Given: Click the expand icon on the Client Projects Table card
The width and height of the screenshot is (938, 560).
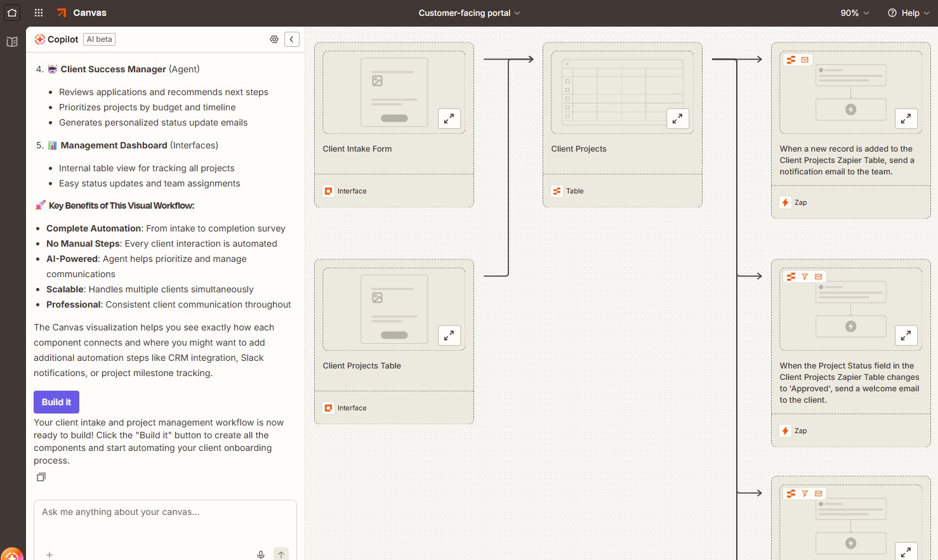Looking at the screenshot, I should (449, 335).
